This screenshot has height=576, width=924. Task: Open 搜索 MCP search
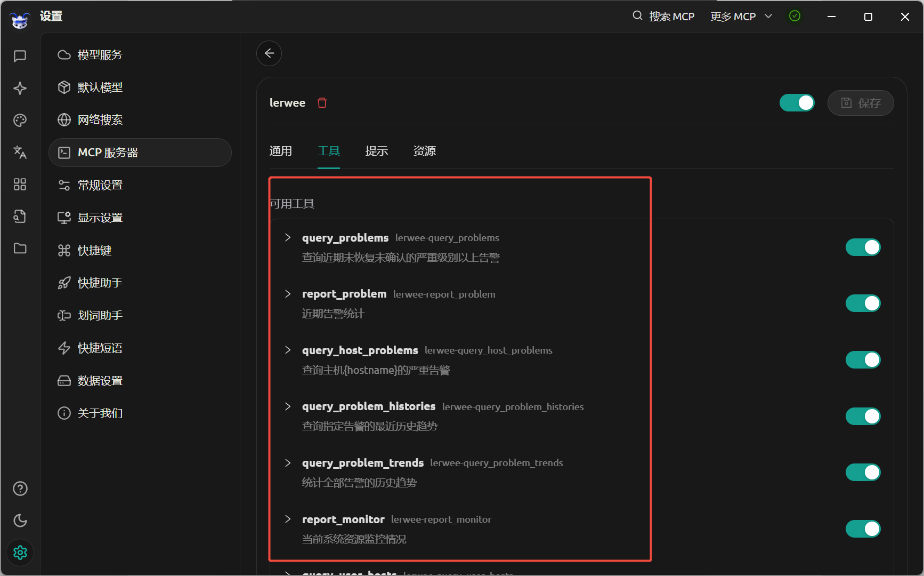tap(663, 17)
